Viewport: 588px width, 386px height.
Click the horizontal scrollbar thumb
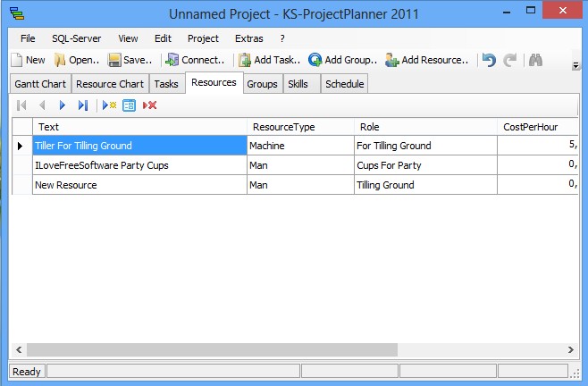click(212, 350)
